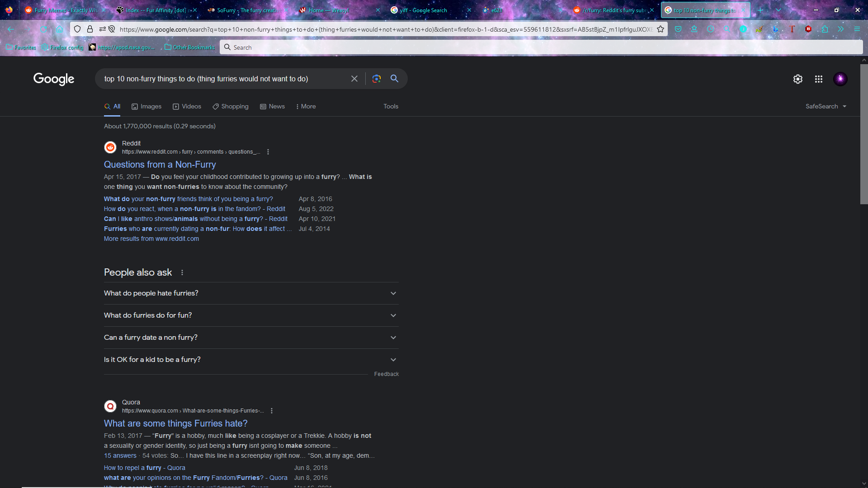Search by image with Google Lens
Viewport: 868px width, 488px height.
pyautogui.click(x=377, y=79)
